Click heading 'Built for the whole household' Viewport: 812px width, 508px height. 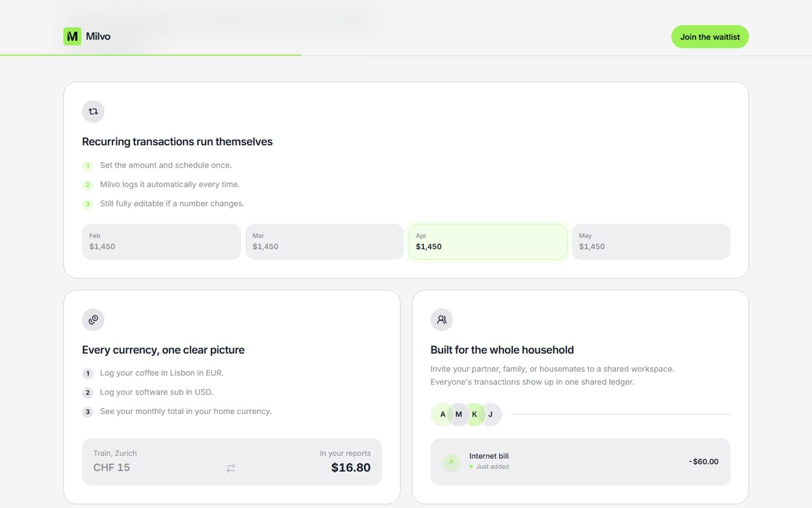tap(502, 350)
